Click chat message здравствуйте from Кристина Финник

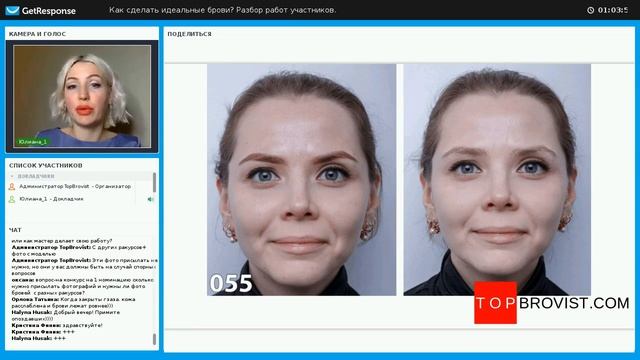click(x=57, y=325)
